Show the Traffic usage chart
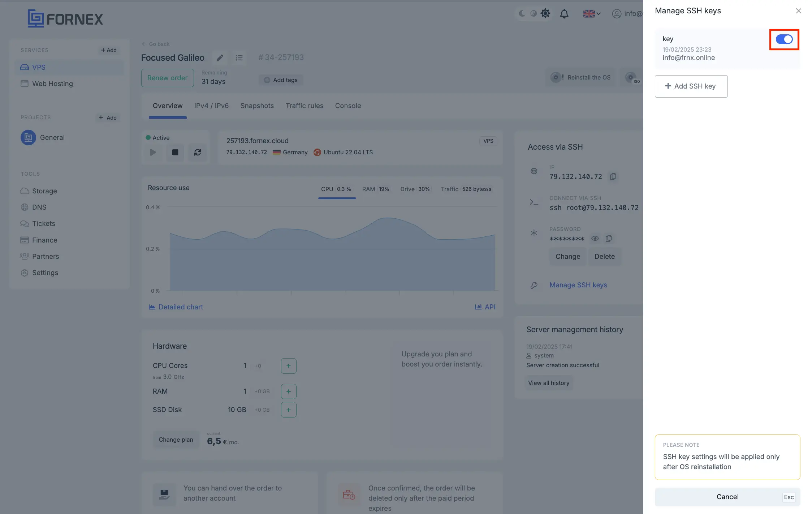The width and height of the screenshot is (812, 514). (466, 189)
